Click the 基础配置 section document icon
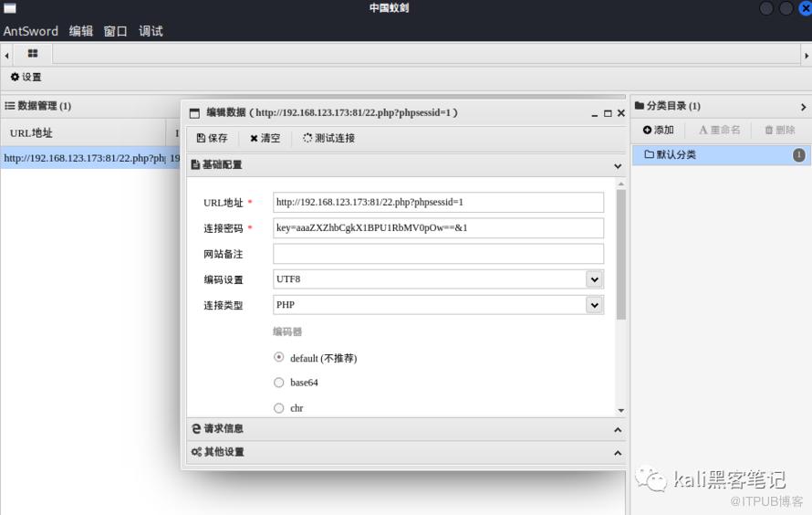Viewport: 812px width, 515px height. pos(195,164)
